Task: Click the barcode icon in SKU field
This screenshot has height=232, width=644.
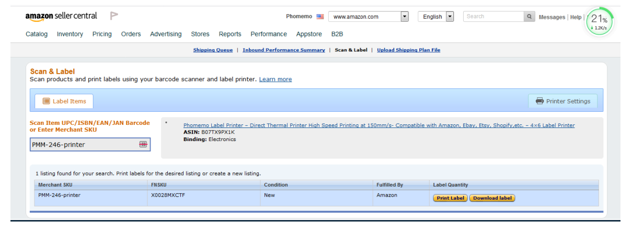Action: pyautogui.click(x=143, y=144)
